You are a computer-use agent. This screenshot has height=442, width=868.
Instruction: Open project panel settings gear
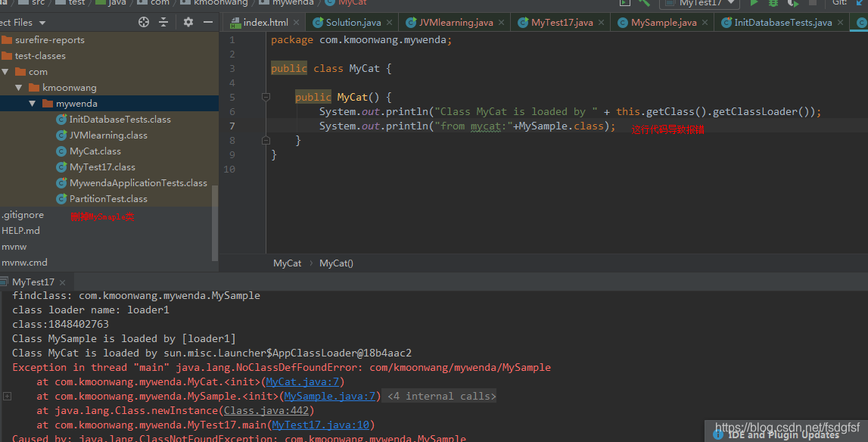click(188, 22)
